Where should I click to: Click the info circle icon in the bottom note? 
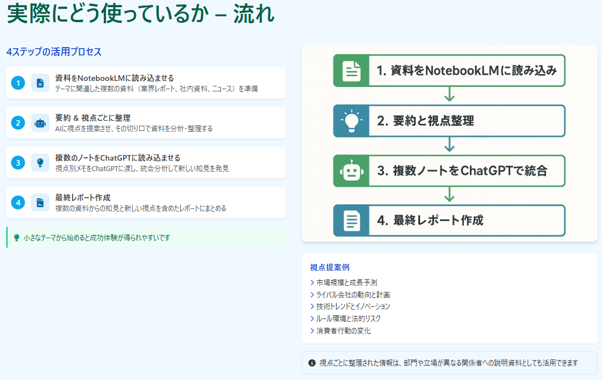[x=312, y=363]
